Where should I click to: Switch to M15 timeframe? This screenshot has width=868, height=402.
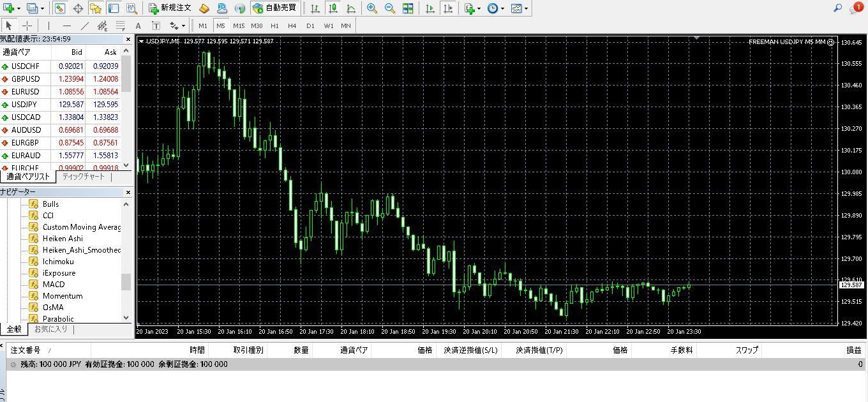[239, 26]
